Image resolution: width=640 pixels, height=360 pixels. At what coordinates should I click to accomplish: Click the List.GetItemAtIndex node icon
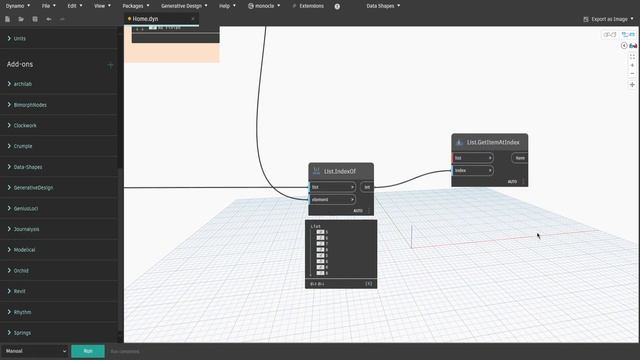tap(459, 142)
